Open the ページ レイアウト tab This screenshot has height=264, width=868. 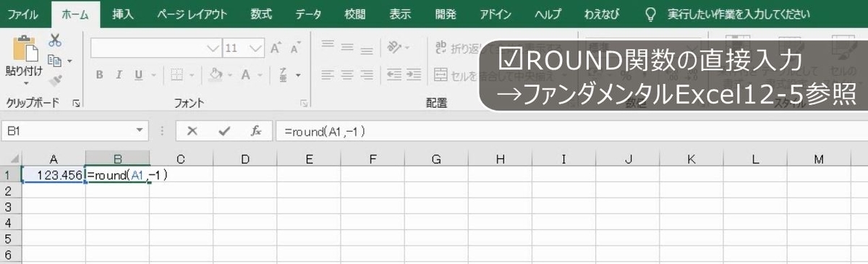tap(192, 14)
